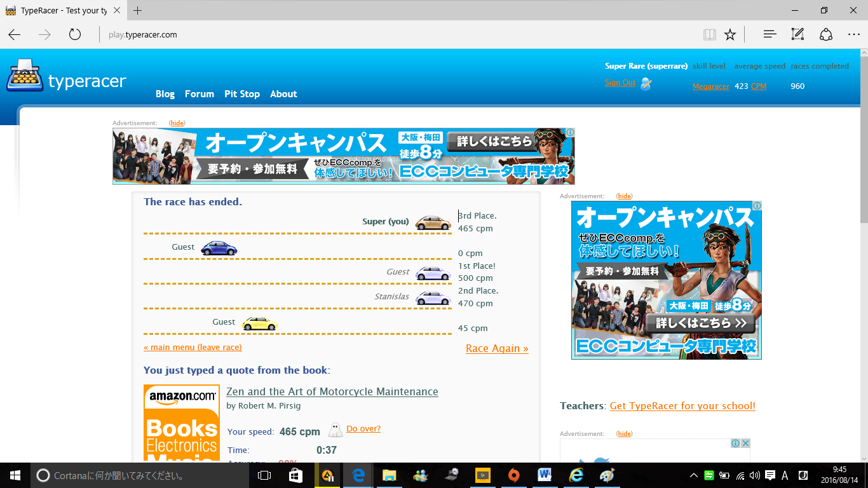
Task: Click the yellow Guest car
Action: (260, 323)
